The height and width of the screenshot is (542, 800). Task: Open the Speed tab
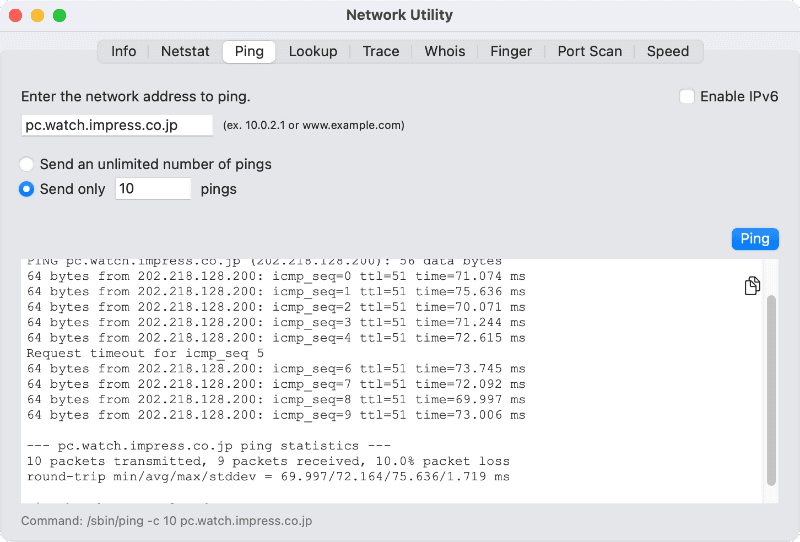(x=668, y=52)
